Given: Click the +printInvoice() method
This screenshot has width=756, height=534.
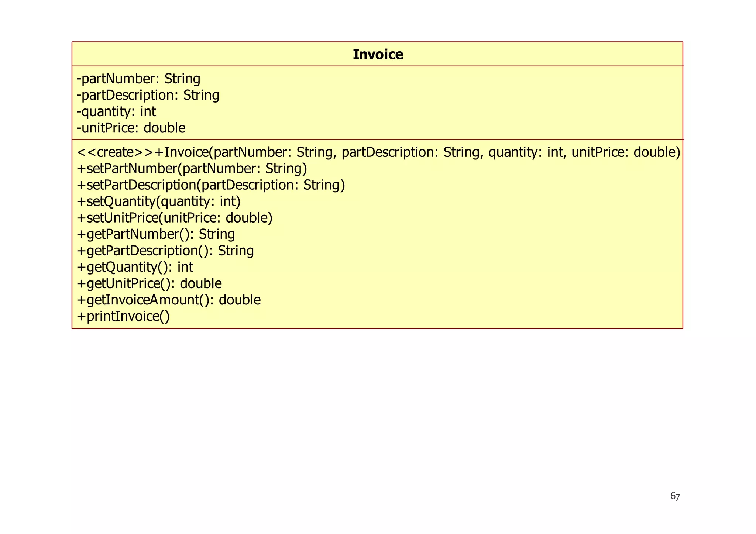Looking at the screenshot, I should click(123, 316).
